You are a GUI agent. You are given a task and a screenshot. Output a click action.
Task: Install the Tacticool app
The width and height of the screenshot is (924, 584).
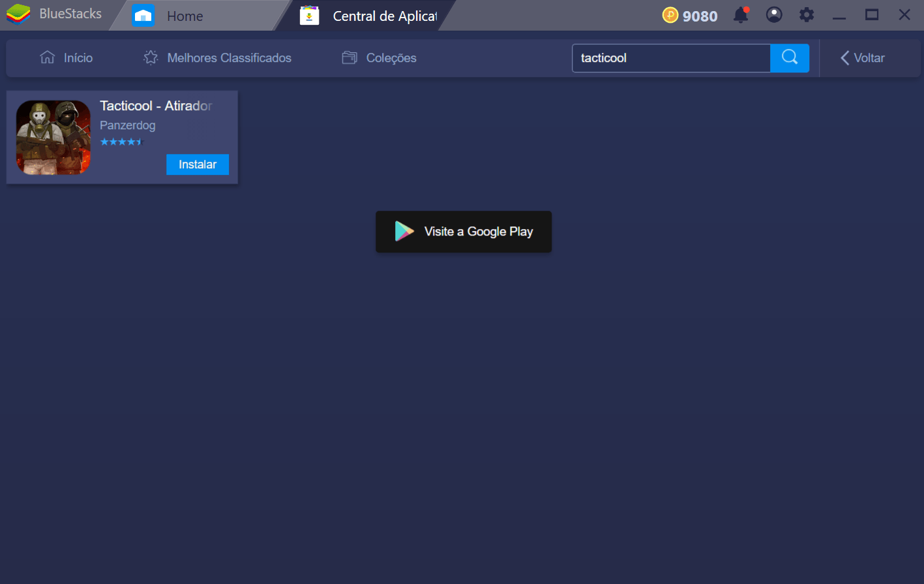pyautogui.click(x=198, y=164)
